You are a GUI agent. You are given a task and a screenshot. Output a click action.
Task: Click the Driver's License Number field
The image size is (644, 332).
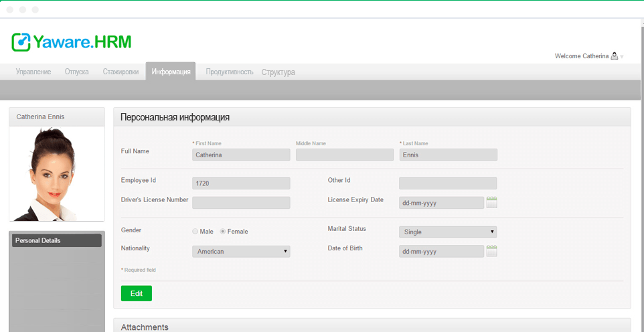(x=241, y=203)
